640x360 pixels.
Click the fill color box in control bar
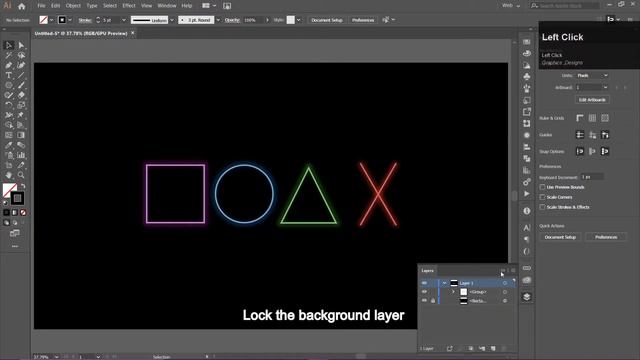(x=43, y=20)
